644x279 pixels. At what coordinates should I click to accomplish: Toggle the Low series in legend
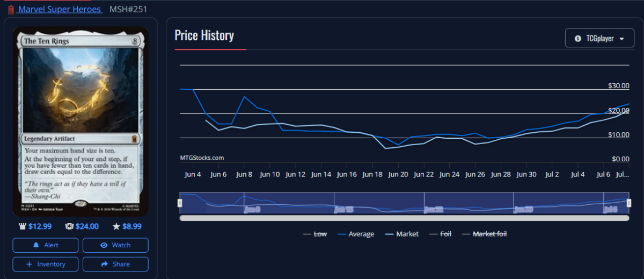[314, 234]
